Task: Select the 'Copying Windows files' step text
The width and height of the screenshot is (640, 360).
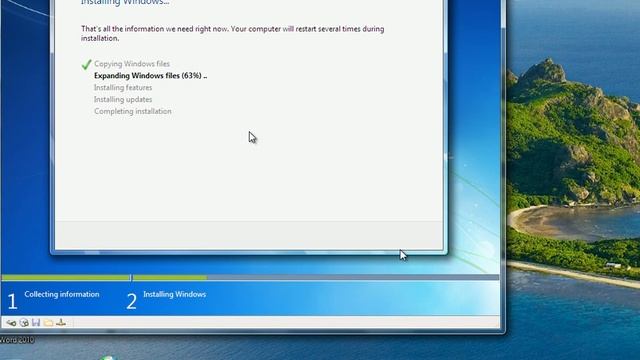Action: (x=132, y=64)
